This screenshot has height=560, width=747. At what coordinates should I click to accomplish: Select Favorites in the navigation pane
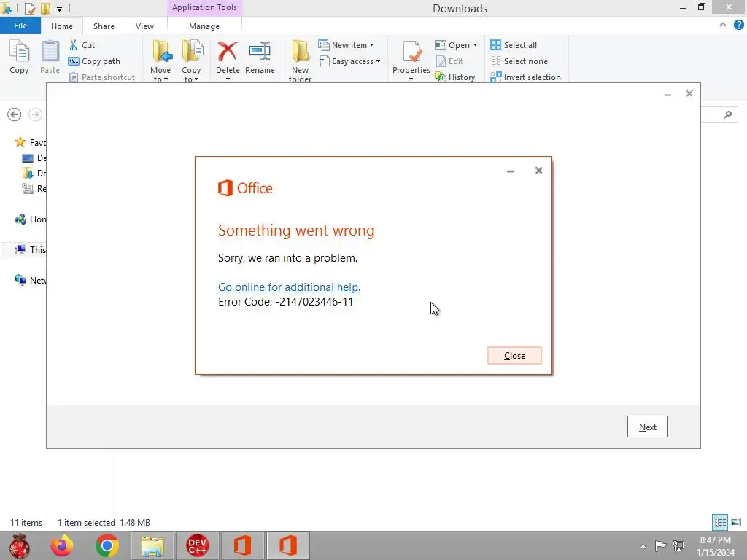pos(30,142)
